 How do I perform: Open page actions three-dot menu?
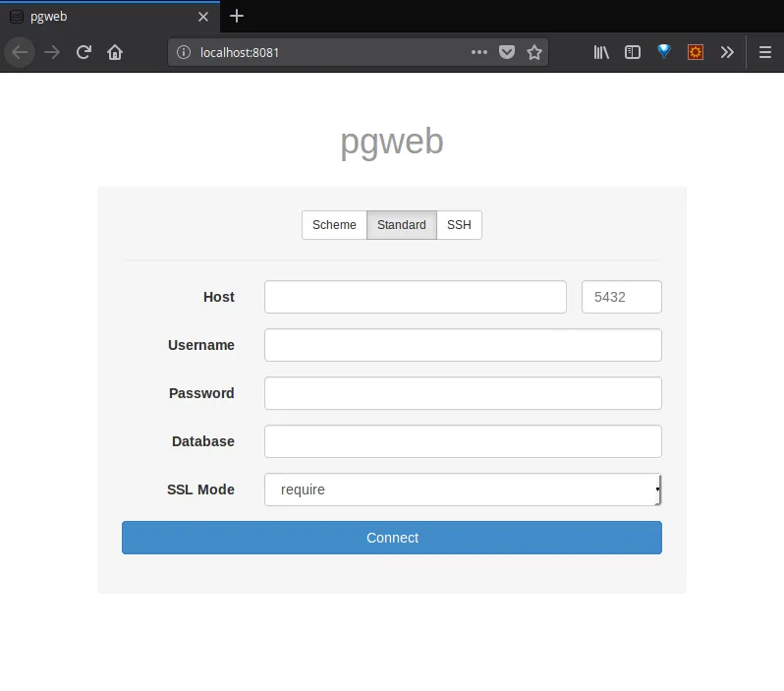pyautogui.click(x=479, y=52)
